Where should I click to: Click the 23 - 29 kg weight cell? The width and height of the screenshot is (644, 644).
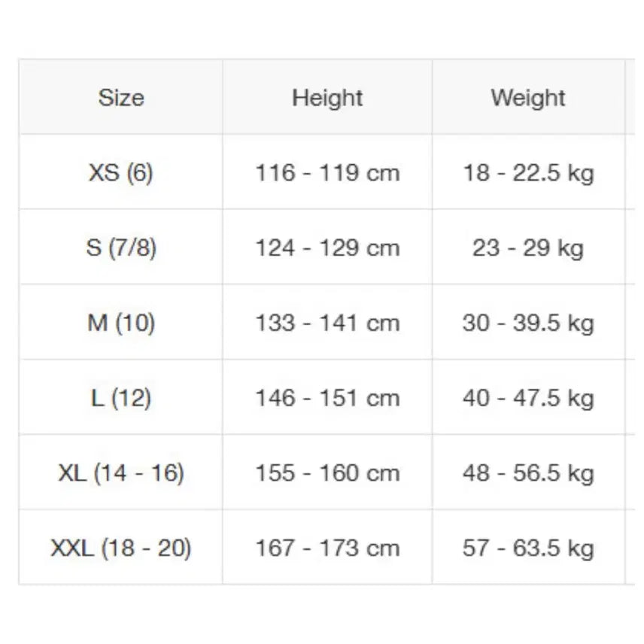click(528, 248)
